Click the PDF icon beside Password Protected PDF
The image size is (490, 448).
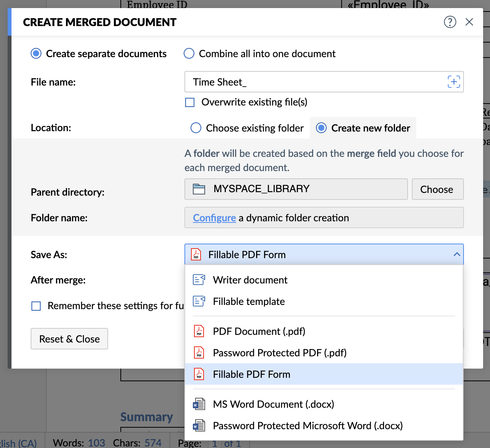199,353
